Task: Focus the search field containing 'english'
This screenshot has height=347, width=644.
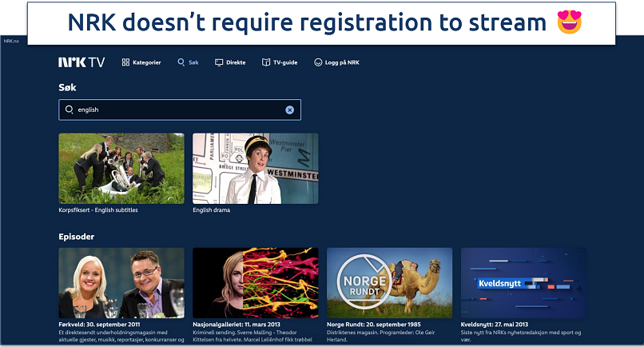Action: [x=180, y=110]
